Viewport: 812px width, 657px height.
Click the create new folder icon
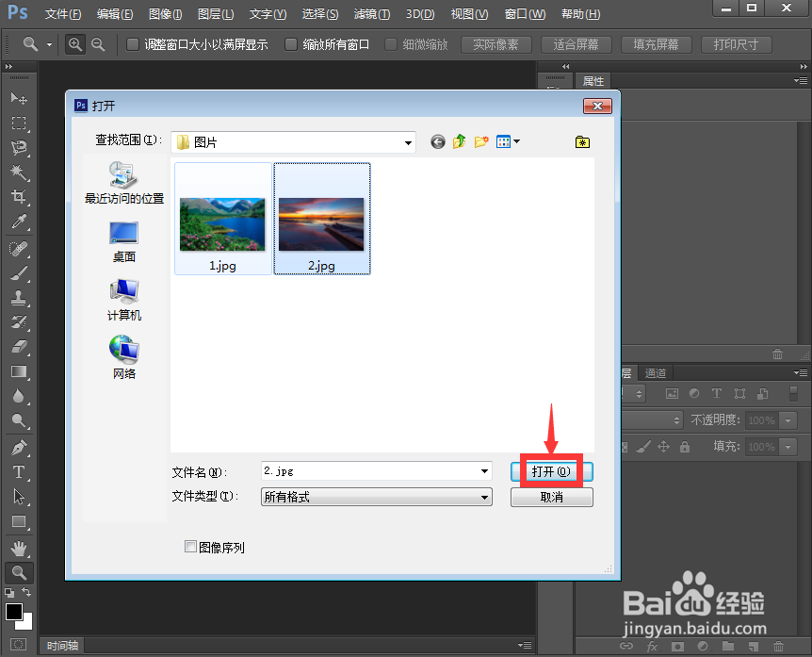(x=481, y=141)
